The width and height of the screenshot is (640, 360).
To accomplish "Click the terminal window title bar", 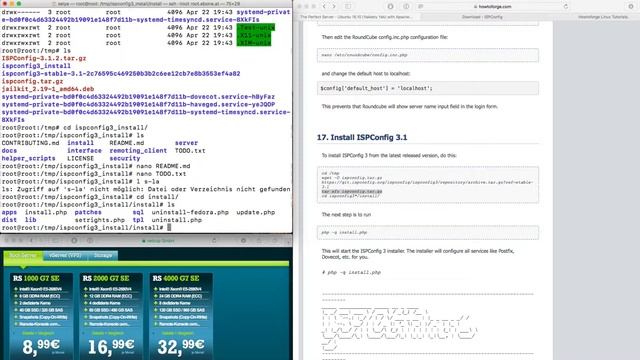I will click(146, 4).
